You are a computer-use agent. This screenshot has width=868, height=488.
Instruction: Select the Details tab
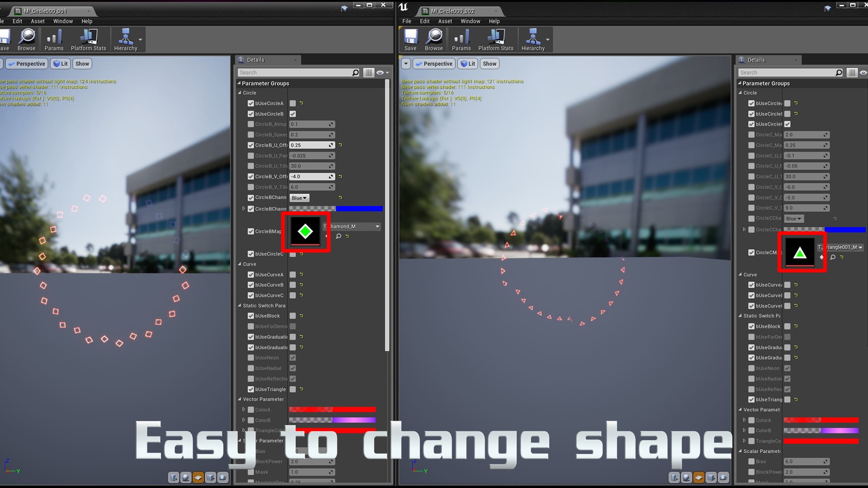pos(256,60)
